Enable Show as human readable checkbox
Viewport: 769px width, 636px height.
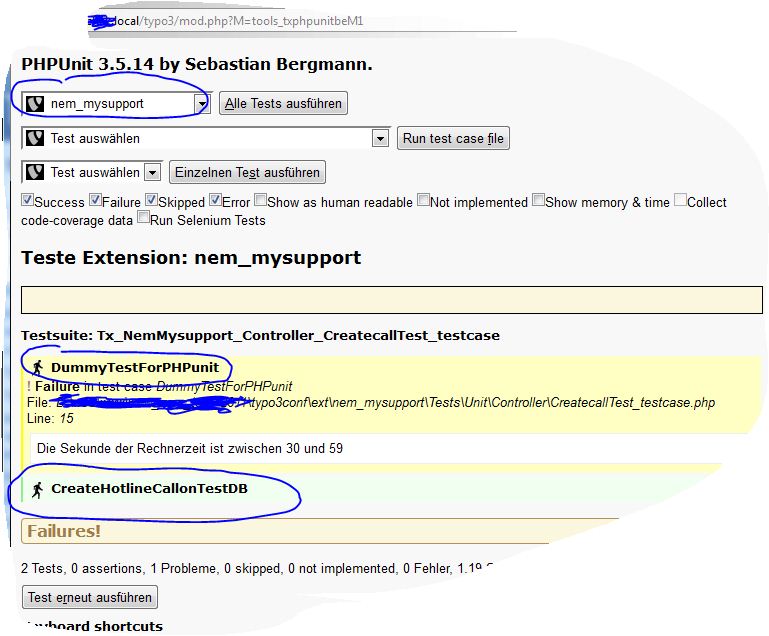(260, 200)
